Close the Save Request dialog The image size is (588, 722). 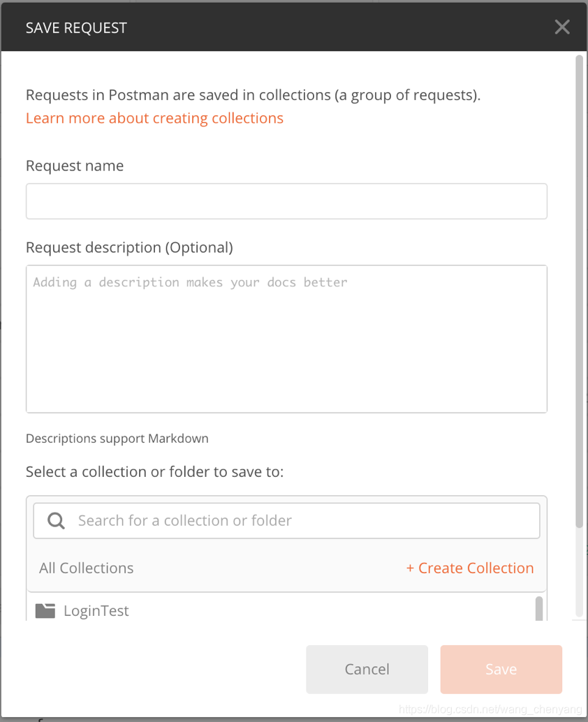coord(561,27)
